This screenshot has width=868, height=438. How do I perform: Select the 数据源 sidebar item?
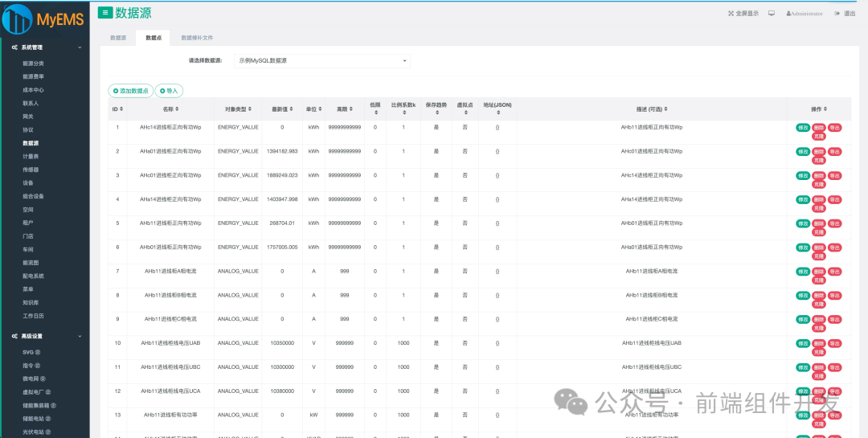(31, 143)
